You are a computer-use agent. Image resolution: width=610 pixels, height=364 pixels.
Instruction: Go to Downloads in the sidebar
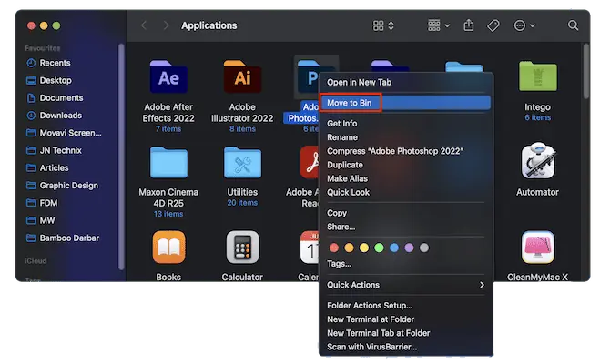tap(60, 116)
